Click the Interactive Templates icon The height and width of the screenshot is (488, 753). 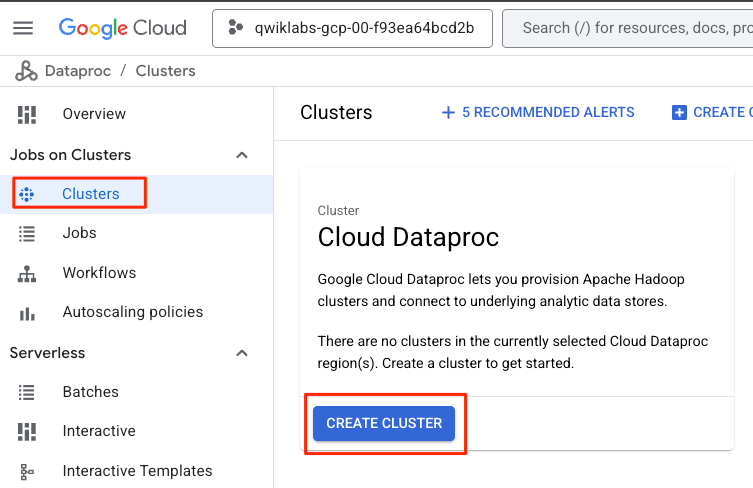click(x=27, y=471)
